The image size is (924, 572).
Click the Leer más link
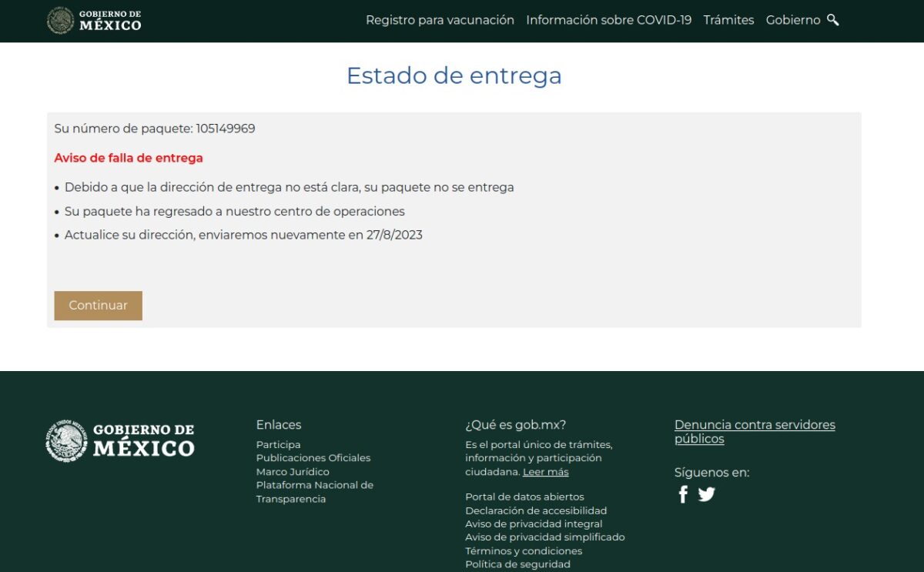pos(545,471)
